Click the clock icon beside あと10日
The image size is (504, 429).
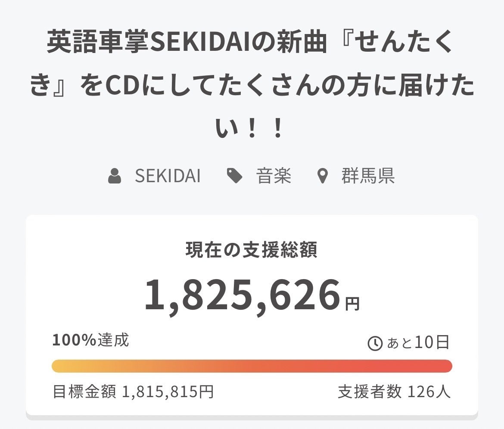tap(375, 343)
